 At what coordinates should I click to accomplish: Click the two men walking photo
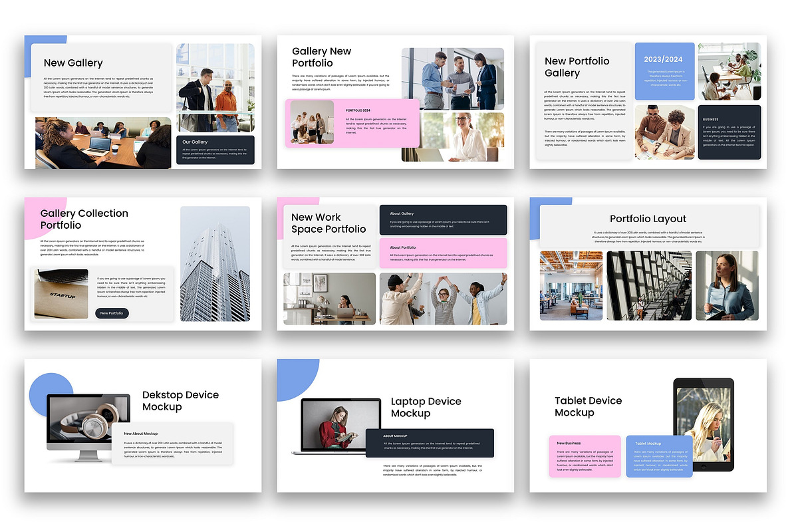coord(215,88)
